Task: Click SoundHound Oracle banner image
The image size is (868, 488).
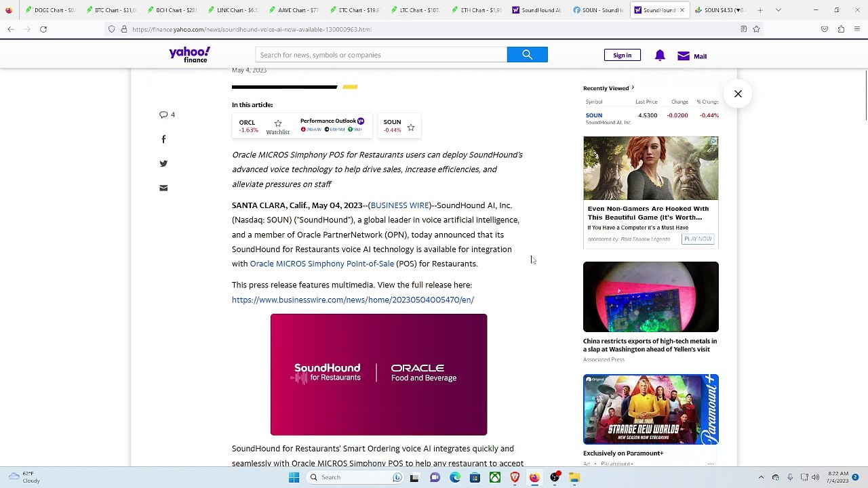Action: [x=378, y=374]
